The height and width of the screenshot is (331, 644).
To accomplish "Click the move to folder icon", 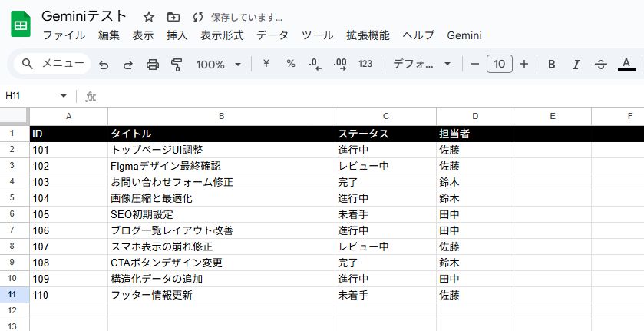I will [x=173, y=17].
